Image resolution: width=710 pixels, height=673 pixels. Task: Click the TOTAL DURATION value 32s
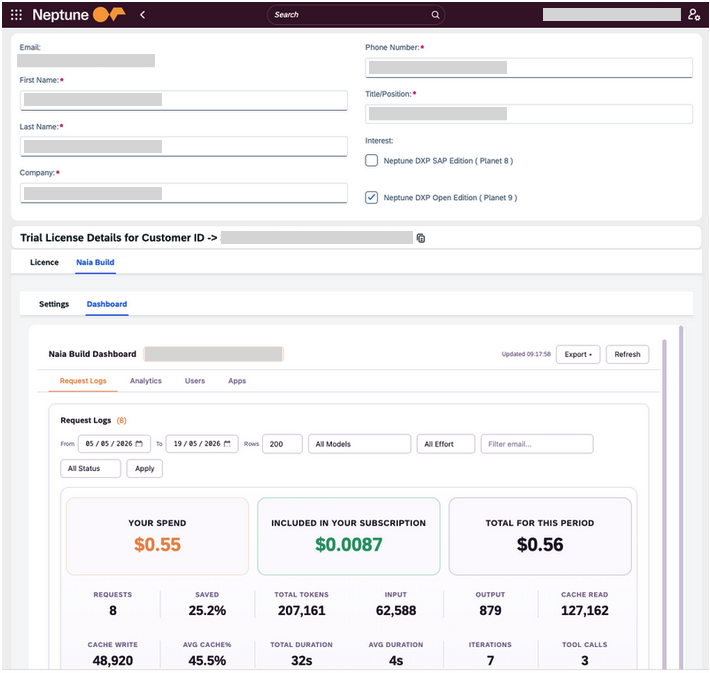[x=302, y=661]
